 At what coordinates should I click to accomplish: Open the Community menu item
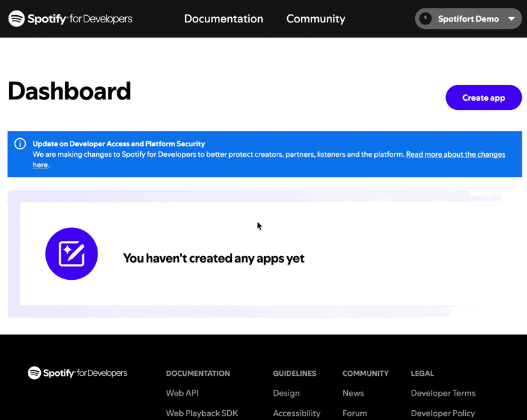point(316,18)
